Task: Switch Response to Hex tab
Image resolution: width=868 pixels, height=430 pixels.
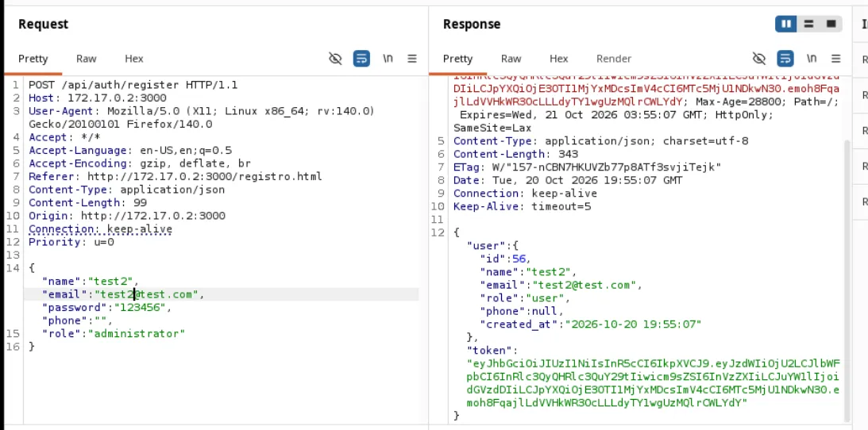Action: [x=558, y=59]
